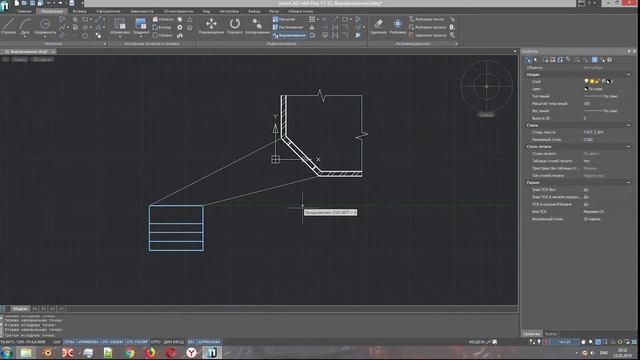Click the new document icon in quick access toolbar
The width and height of the screenshot is (640, 360).
pos(17,3)
